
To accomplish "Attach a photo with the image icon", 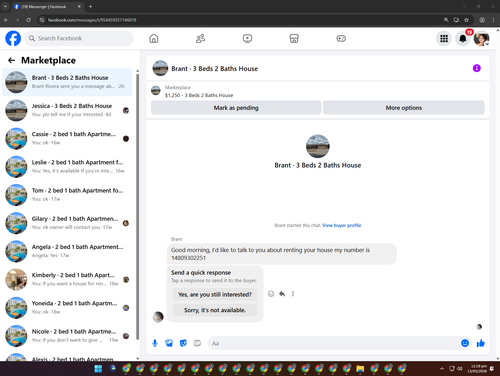I will [169, 343].
